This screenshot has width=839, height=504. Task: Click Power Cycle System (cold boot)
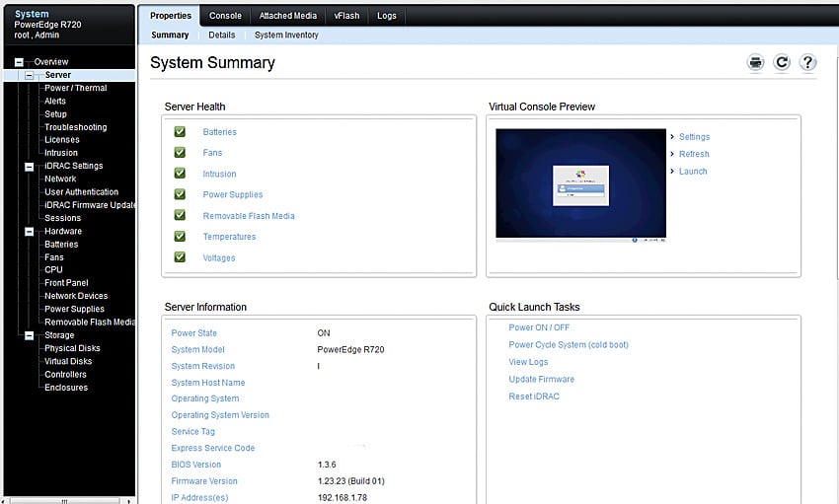click(569, 345)
